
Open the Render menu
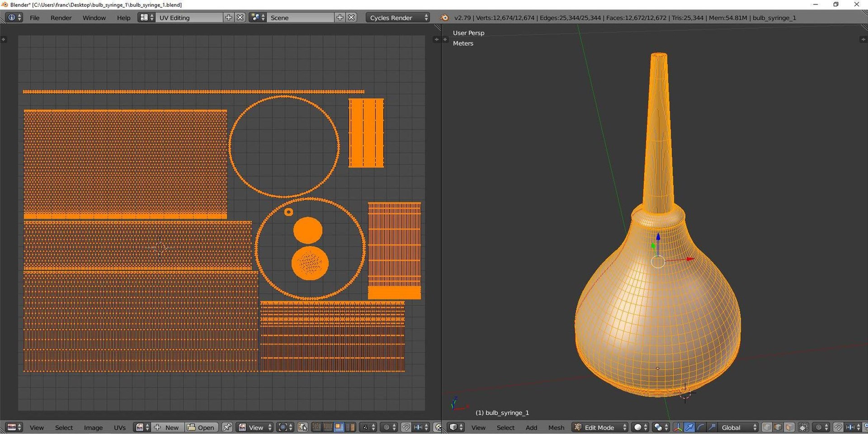coord(61,18)
